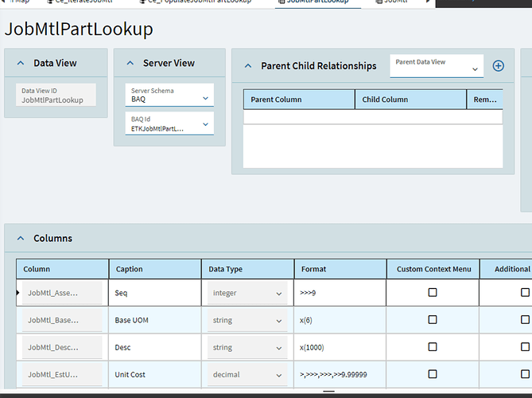Collapse the Columns section
This screenshot has width=532, height=398.
19,239
